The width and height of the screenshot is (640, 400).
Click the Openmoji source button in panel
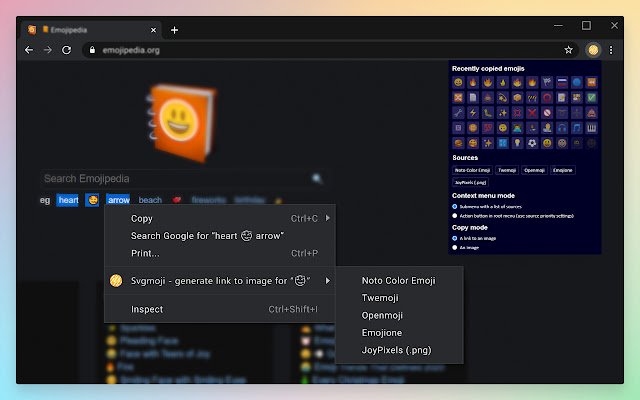pyautogui.click(x=534, y=170)
